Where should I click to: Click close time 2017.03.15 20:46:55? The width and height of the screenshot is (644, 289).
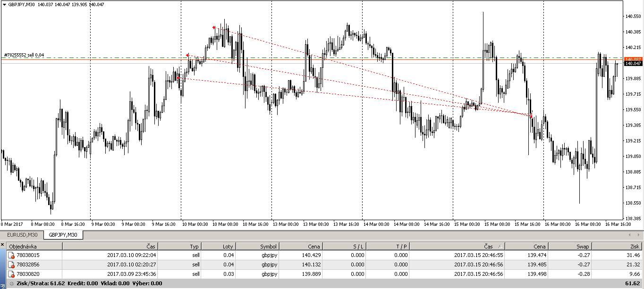tap(479, 255)
